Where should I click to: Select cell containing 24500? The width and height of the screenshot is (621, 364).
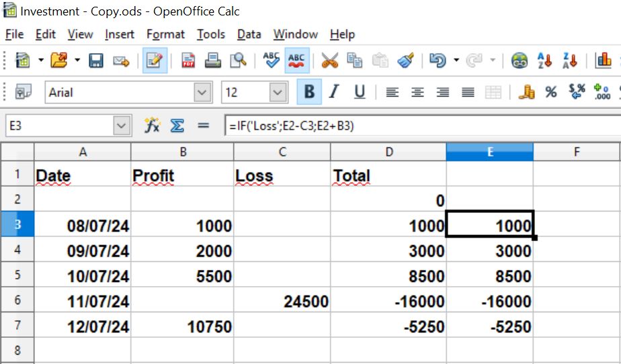click(x=282, y=300)
